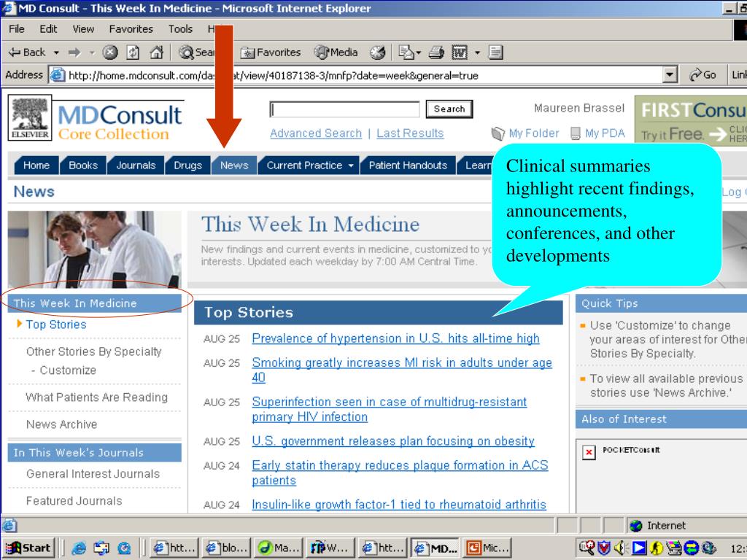
Task: Print the page using the printer icon
Action: [436, 52]
